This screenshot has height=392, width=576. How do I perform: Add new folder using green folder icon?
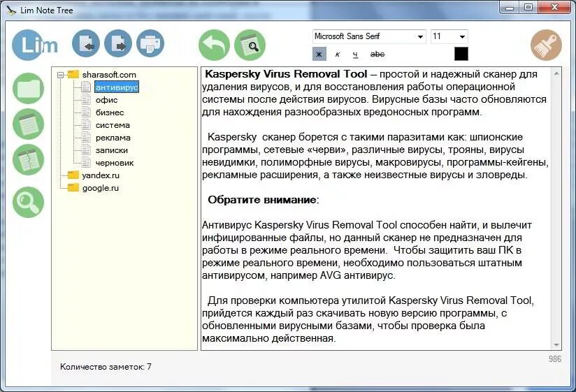28,88
